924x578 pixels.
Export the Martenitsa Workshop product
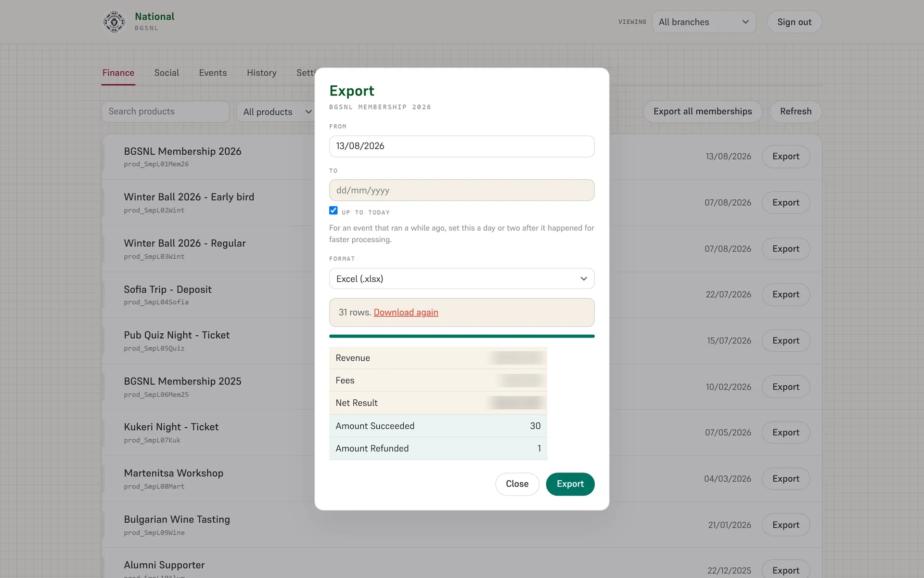coord(785,479)
